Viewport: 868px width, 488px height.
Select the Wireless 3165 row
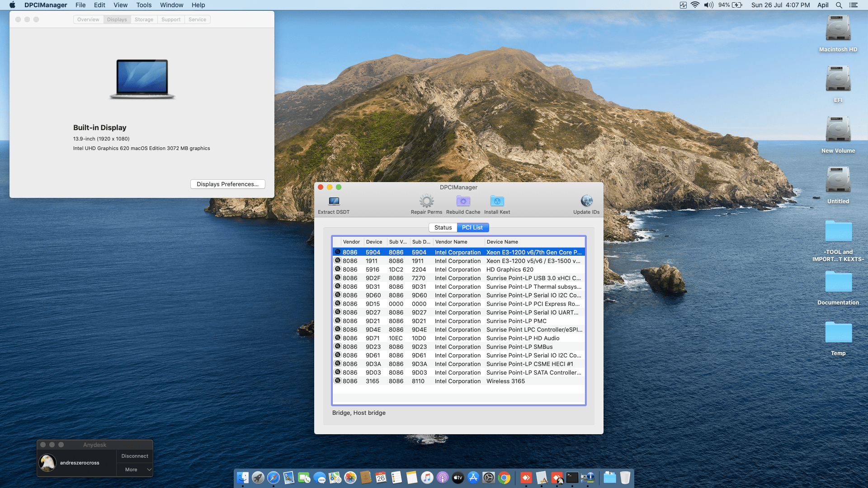click(459, 381)
